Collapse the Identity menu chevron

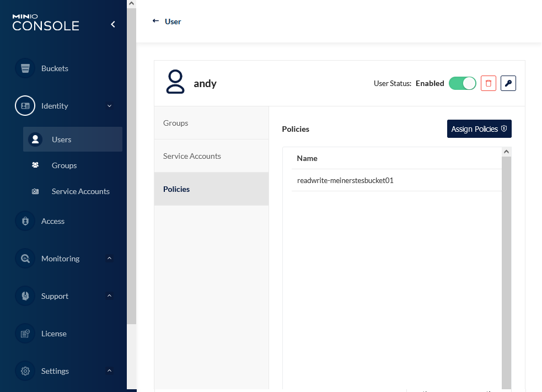point(109,106)
